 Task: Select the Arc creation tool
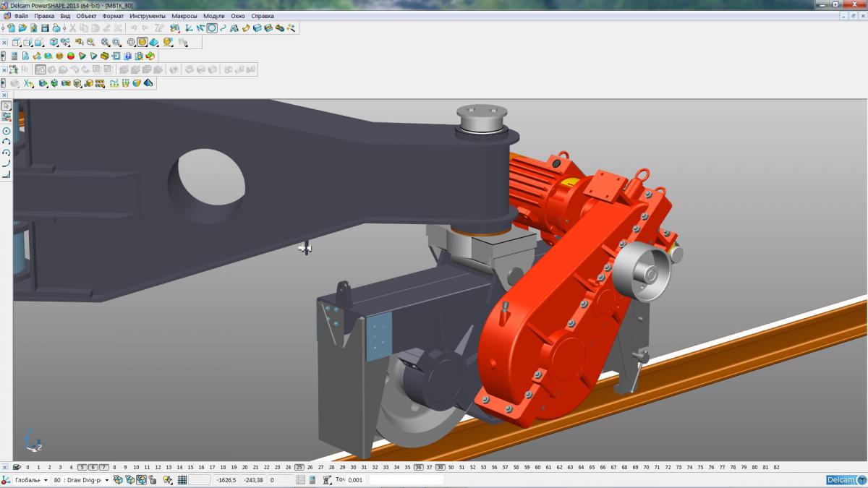click(212, 28)
